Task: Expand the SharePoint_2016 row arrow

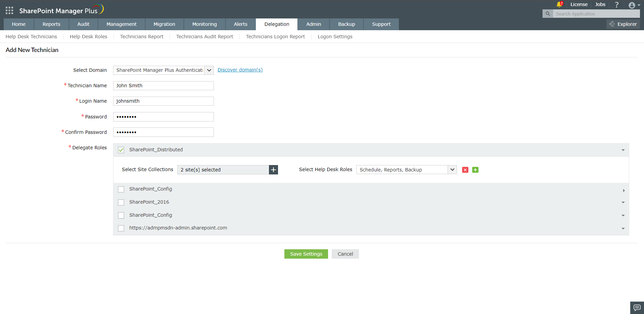Action: point(623,202)
